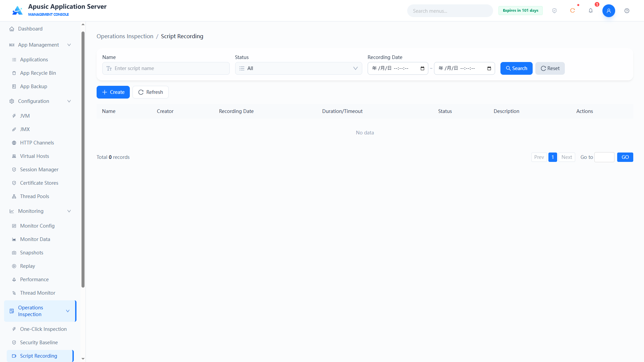Focus the Search menus box

pos(450,11)
